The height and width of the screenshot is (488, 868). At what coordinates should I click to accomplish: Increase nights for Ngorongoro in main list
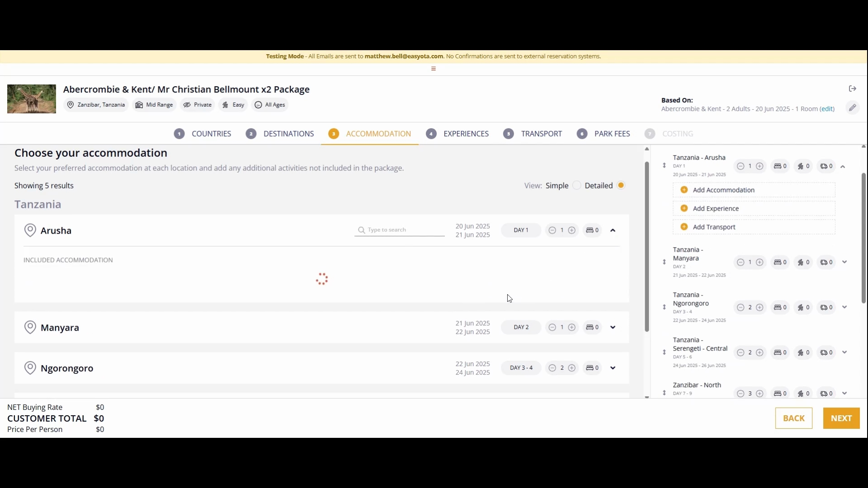point(572,368)
